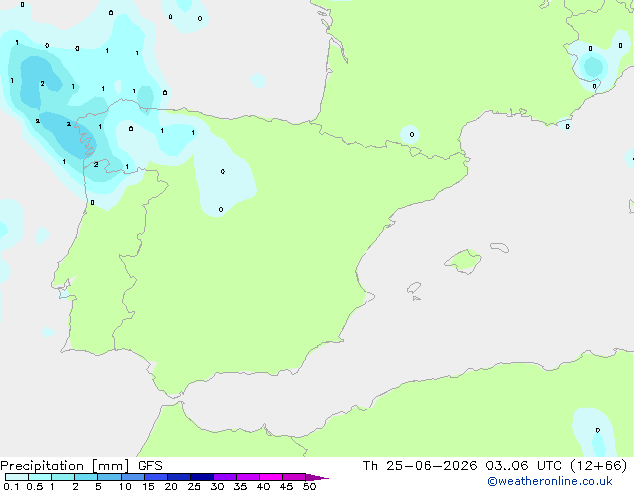This screenshot has height=490, width=634.
Task: Click the '10' legend scale label
Action: pyautogui.click(x=125, y=486)
